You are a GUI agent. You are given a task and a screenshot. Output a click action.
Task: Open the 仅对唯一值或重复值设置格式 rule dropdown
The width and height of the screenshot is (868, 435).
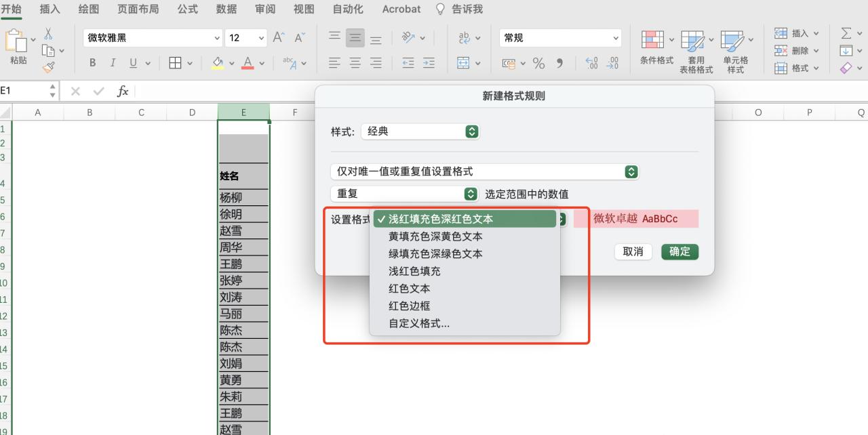tap(485, 172)
